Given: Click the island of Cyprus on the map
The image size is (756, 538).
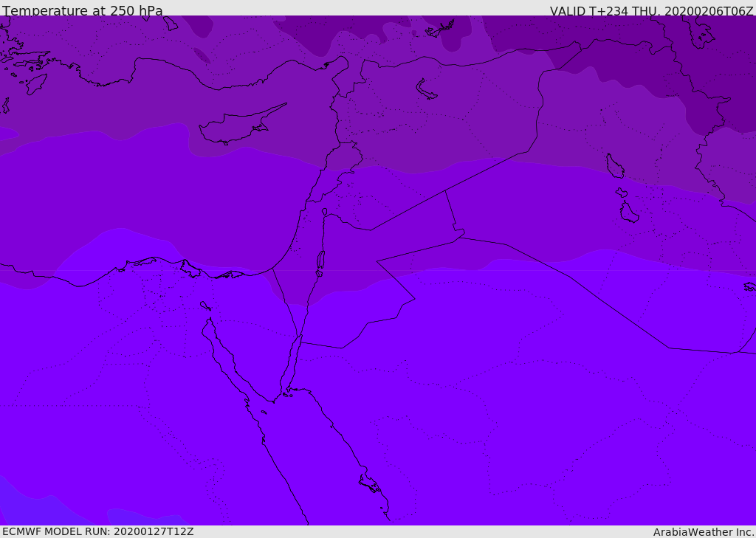Looking at the screenshot, I should point(241,125).
